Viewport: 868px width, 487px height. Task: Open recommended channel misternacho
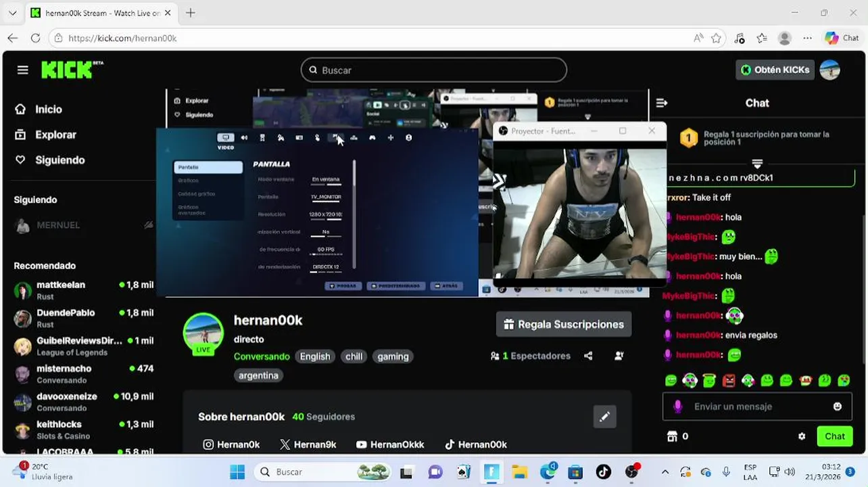[84, 374]
